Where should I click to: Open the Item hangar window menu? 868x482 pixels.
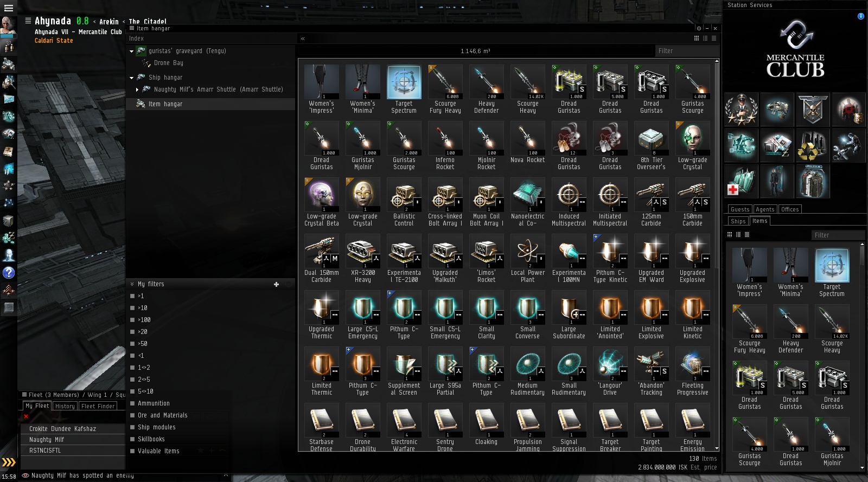(x=131, y=28)
